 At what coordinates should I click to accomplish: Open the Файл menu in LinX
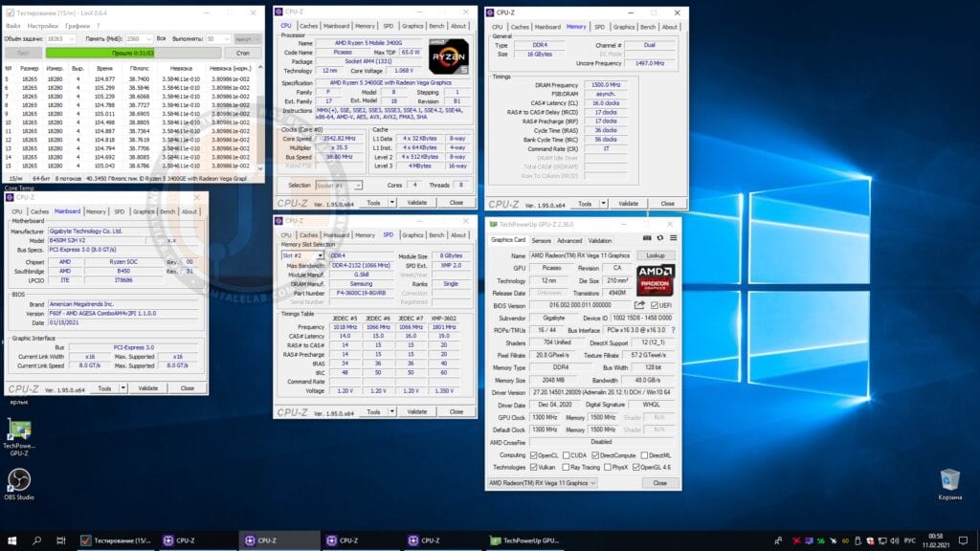[x=12, y=26]
